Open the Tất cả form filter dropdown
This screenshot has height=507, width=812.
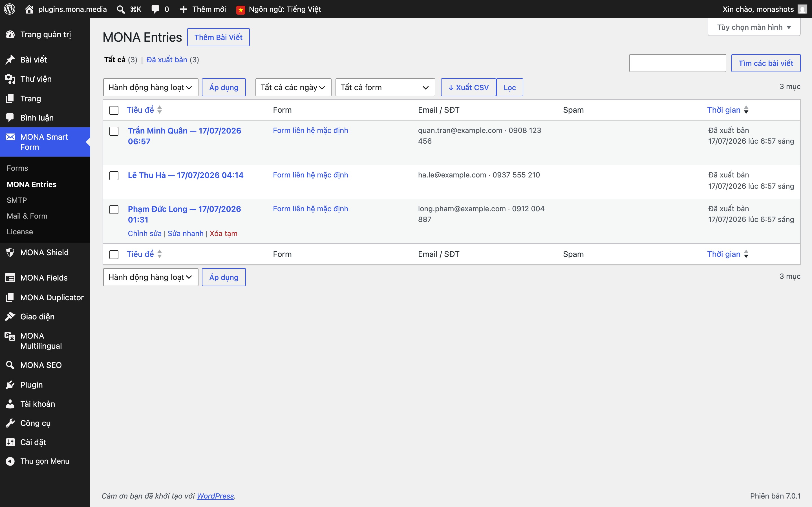click(385, 88)
